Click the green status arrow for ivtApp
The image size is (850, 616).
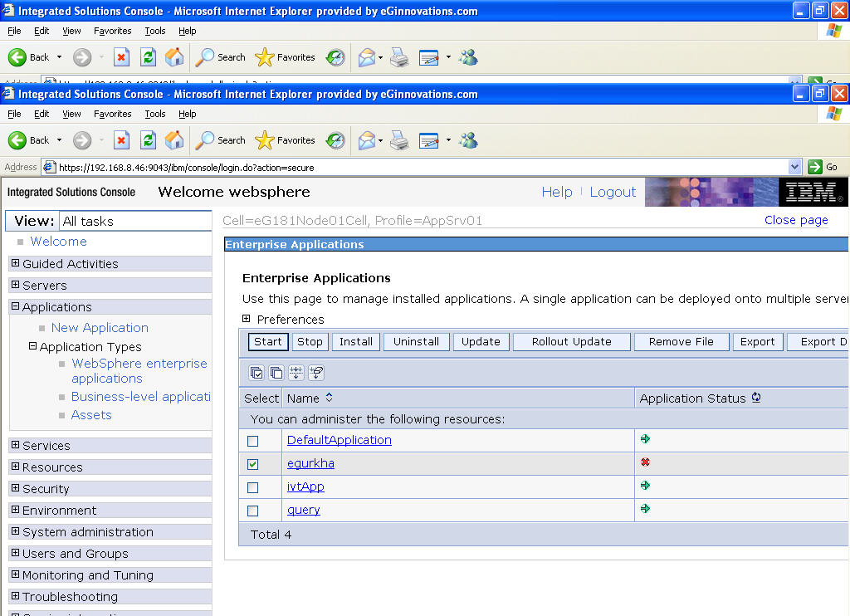click(x=645, y=486)
